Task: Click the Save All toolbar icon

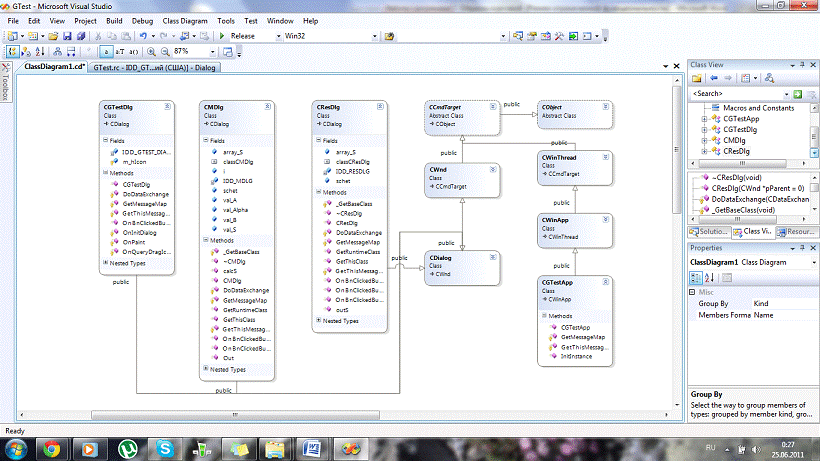Action: coord(79,36)
